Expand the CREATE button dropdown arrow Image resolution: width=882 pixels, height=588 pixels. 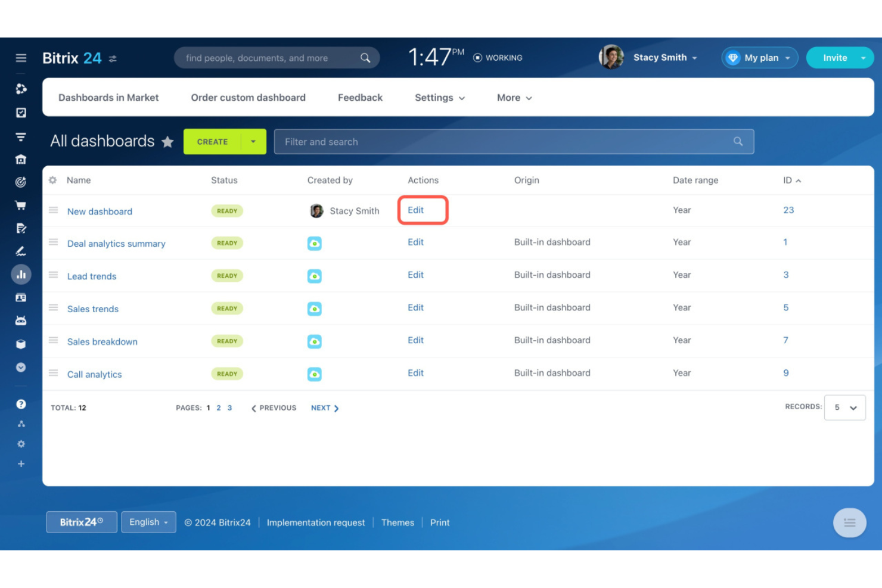tap(253, 142)
